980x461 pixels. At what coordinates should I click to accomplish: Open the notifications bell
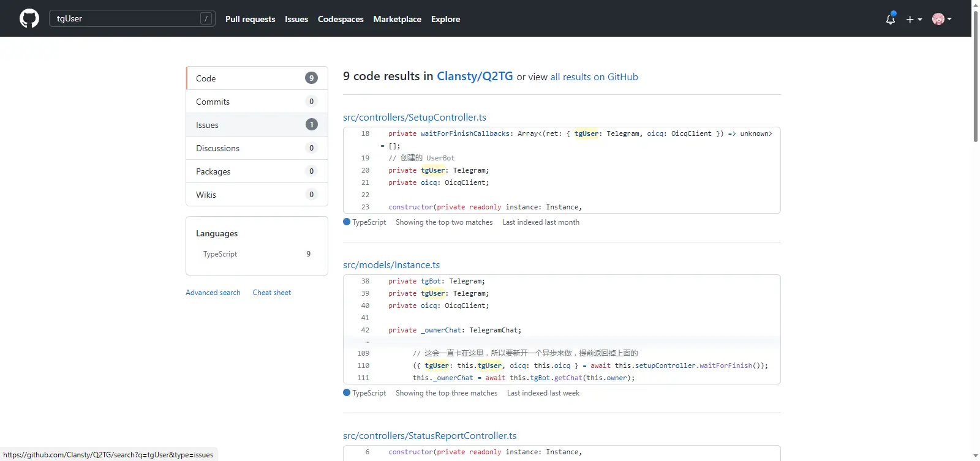pyautogui.click(x=891, y=19)
